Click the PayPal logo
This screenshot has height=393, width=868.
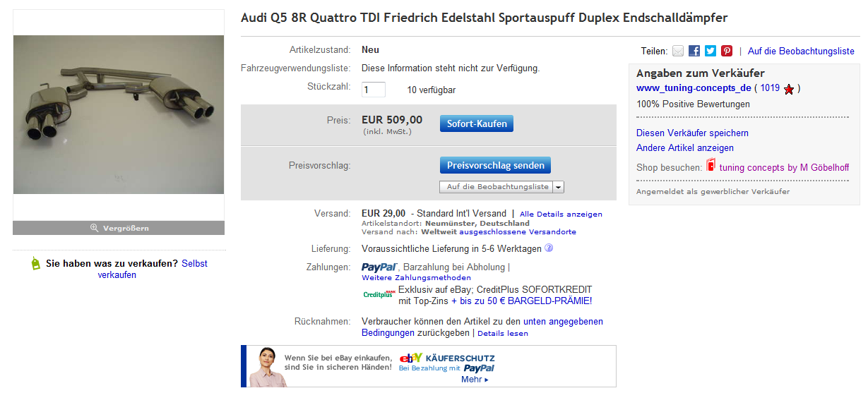pyautogui.click(x=380, y=267)
